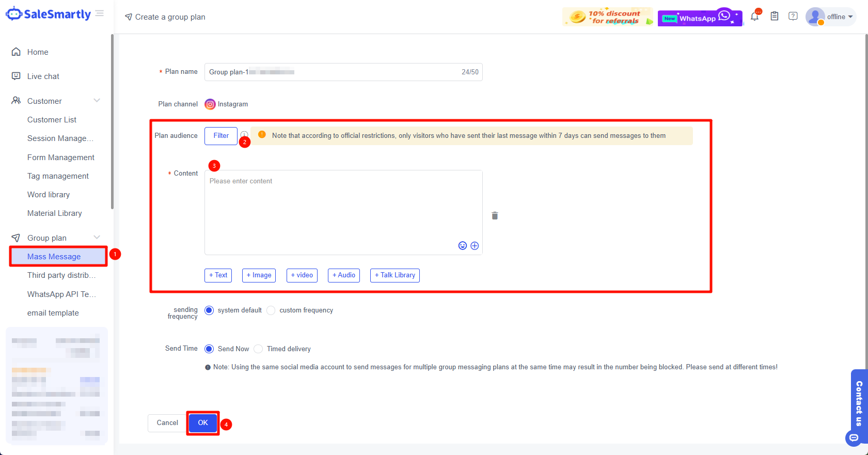Open Tag management
The height and width of the screenshot is (455, 868).
pyautogui.click(x=57, y=176)
